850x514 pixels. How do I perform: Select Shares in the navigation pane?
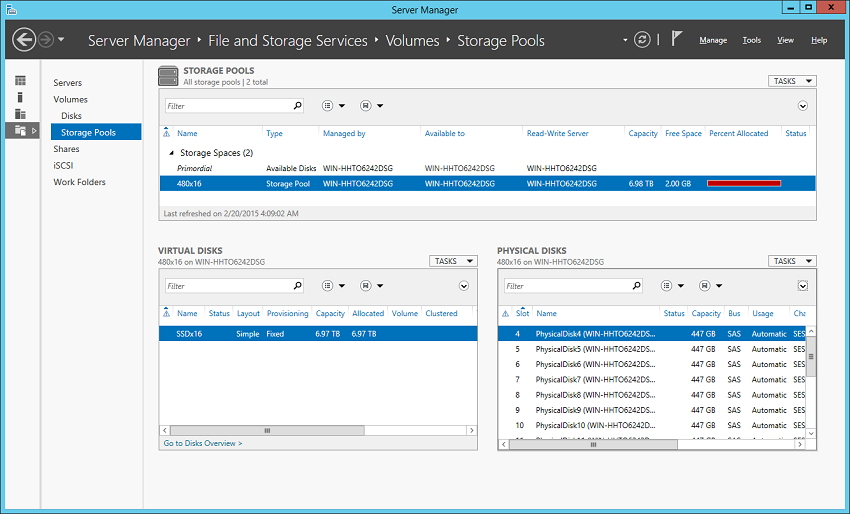(66, 149)
